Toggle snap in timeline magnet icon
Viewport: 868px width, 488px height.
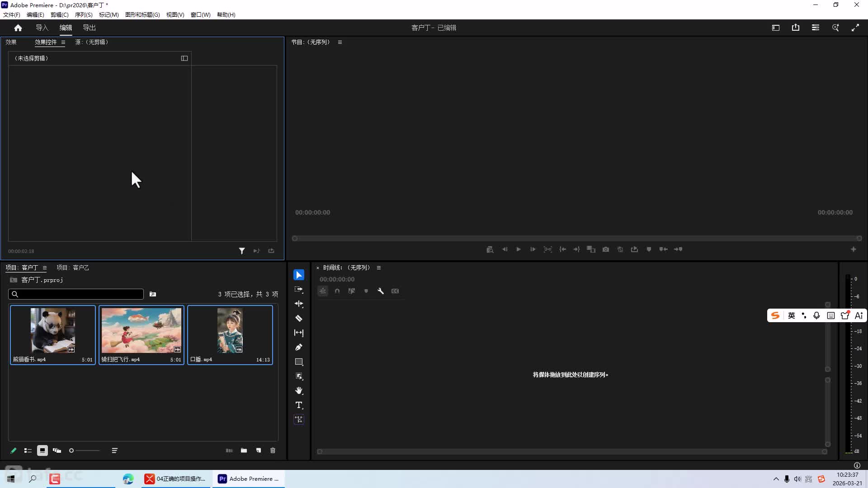click(337, 291)
